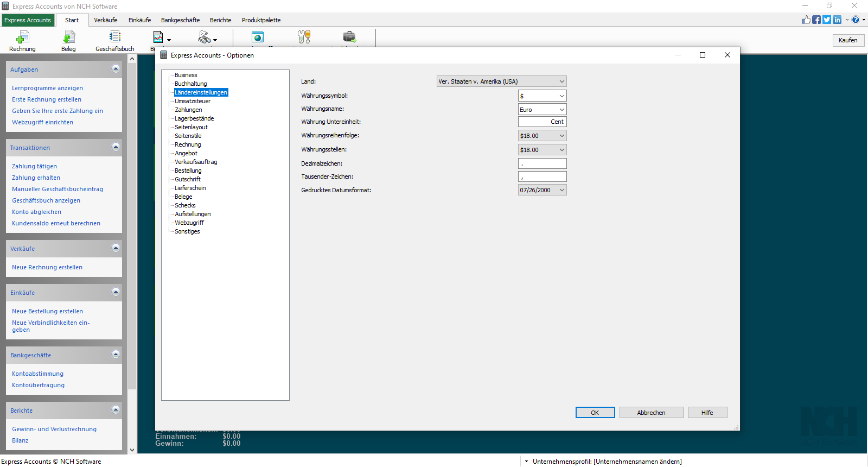Click the Abbrechen button
The image size is (868, 467).
(651, 413)
